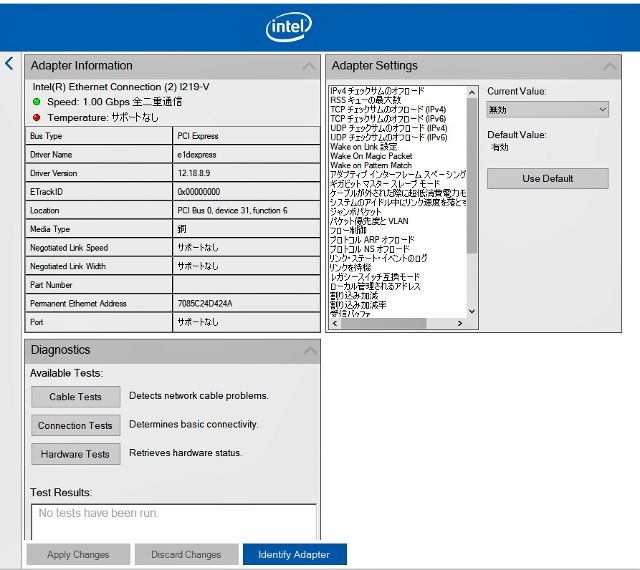The image size is (640, 570).
Task: Select プロトコル NS オフロード setting
Action: (x=370, y=249)
